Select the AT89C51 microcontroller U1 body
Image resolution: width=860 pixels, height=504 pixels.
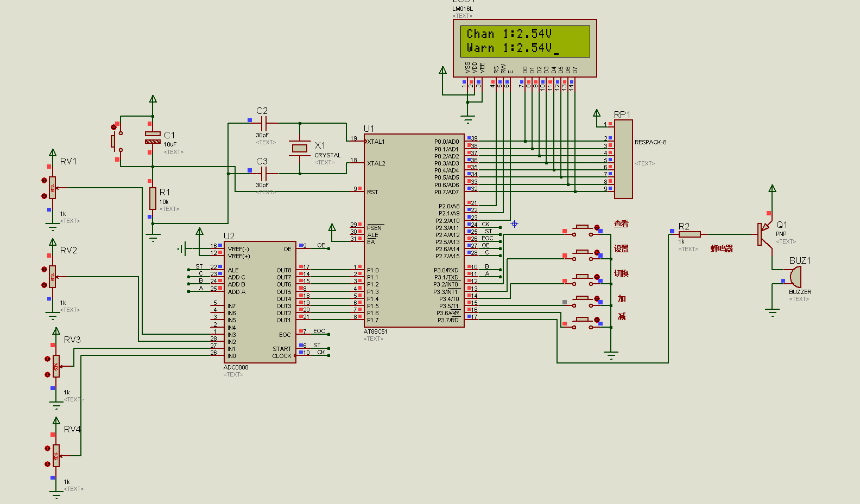(414, 231)
